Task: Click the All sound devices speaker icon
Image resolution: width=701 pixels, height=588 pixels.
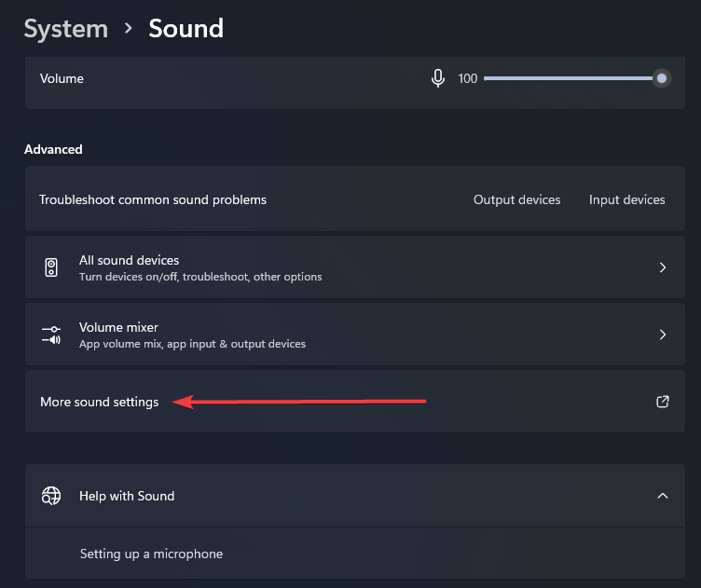Action: pos(51,267)
